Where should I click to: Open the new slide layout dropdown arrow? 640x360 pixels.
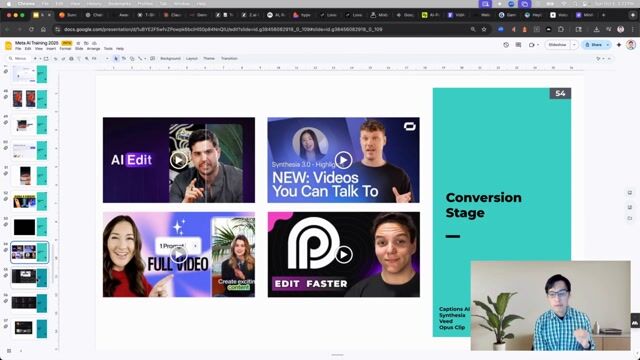coord(40,58)
